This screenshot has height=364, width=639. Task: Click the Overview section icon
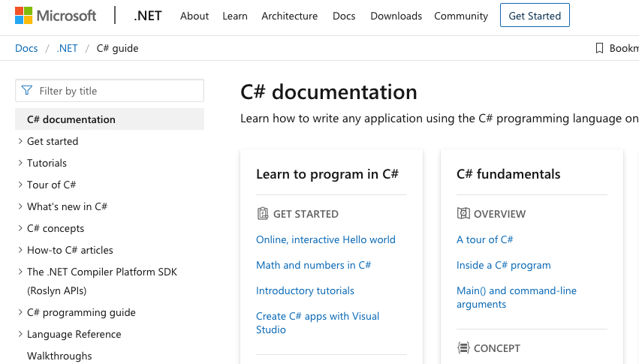463,214
